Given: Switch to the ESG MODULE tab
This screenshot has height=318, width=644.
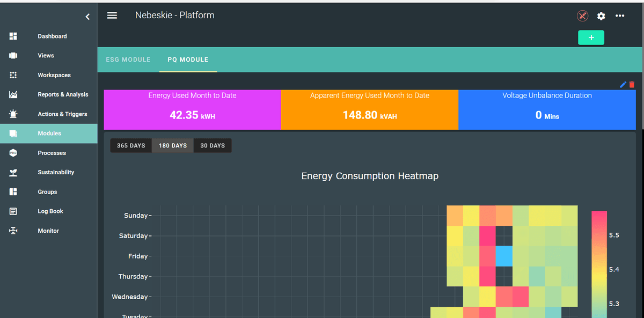Looking at the screenshot, I should [128, 60].
